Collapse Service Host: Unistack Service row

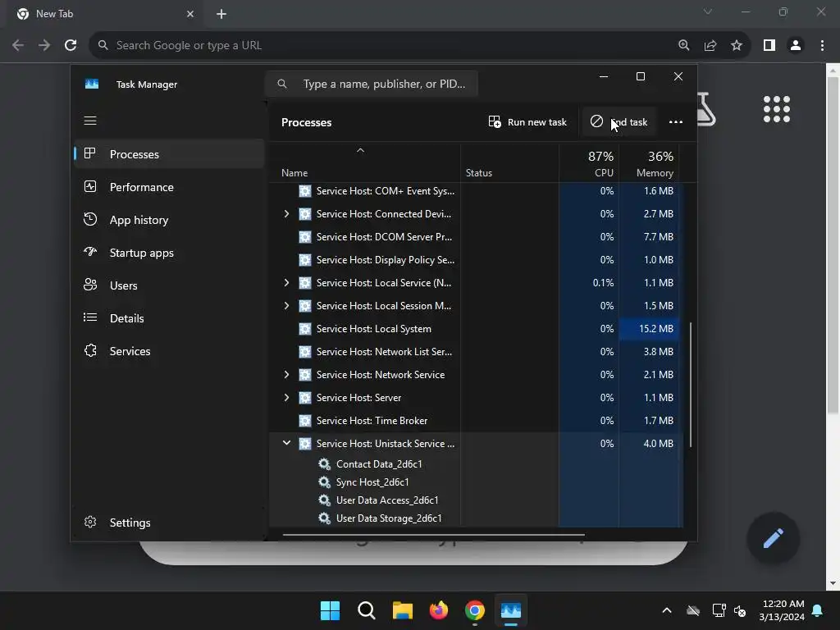[286, 443]
